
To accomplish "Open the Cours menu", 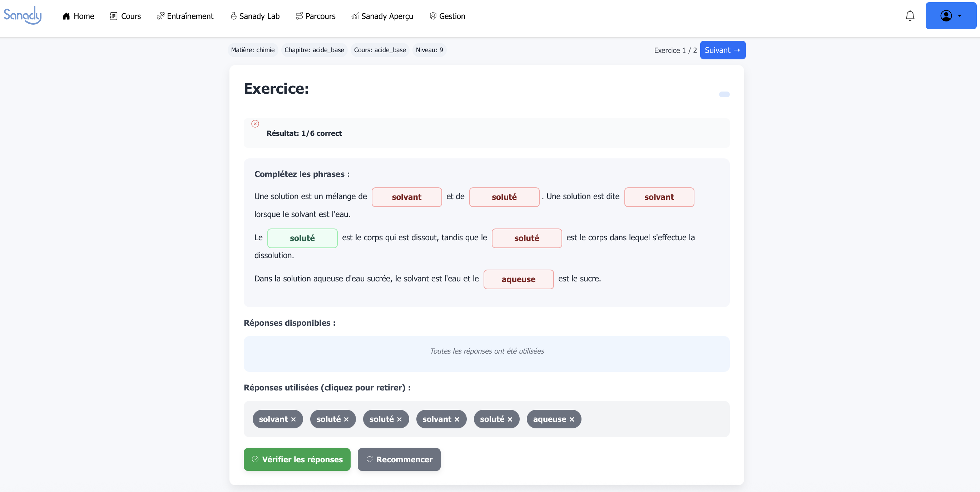I will pyautogui.click(x=125, y=16).
